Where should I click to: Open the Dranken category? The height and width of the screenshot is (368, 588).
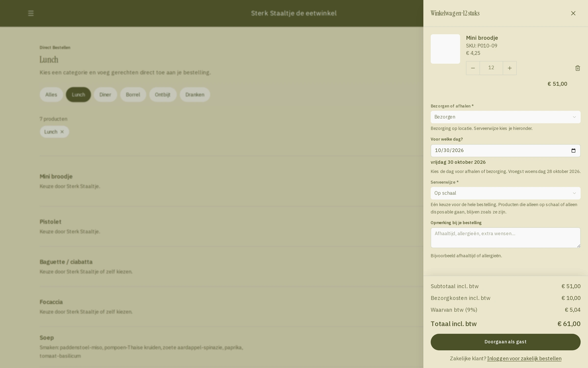click(195, 95)
